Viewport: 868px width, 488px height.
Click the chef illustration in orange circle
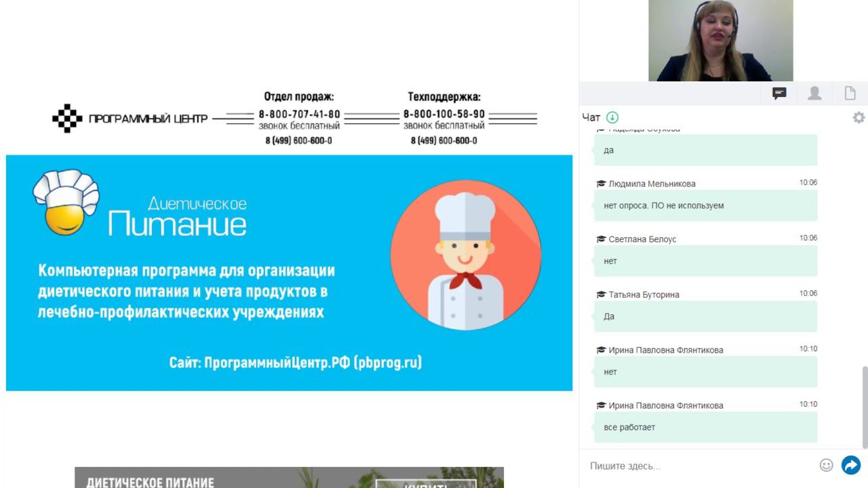466,255
